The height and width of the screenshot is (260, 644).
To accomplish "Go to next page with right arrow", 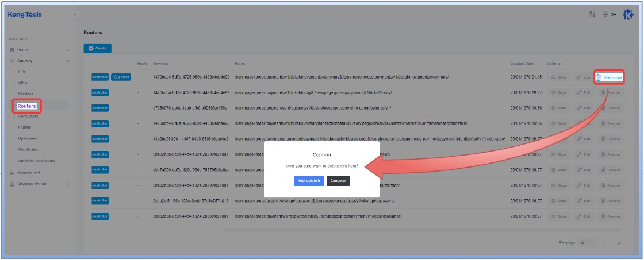I will click(x=619, y=243).
